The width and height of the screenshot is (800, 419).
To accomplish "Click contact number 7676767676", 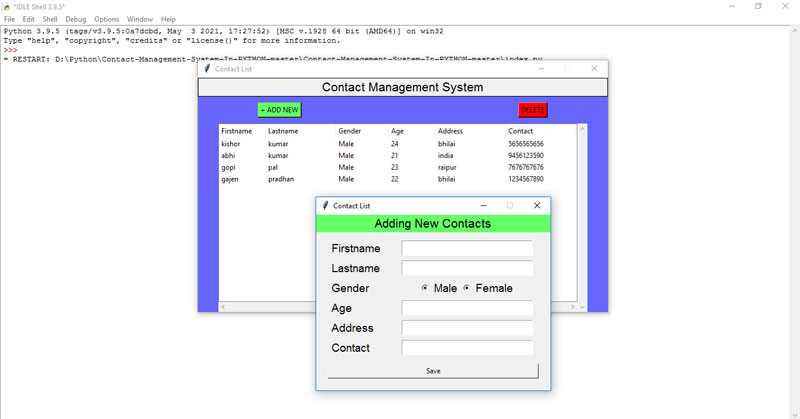I will [x=526, y=167].
